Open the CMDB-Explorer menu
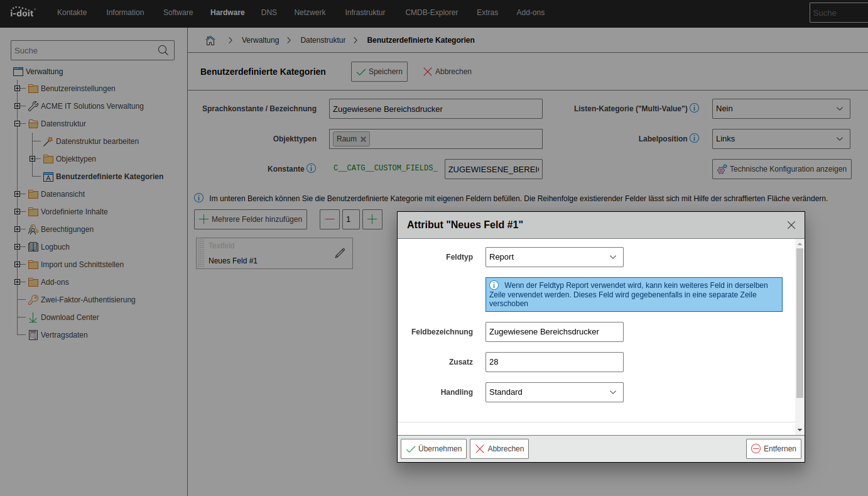Screen dimensions: 868x496 [x=431, y=13]
